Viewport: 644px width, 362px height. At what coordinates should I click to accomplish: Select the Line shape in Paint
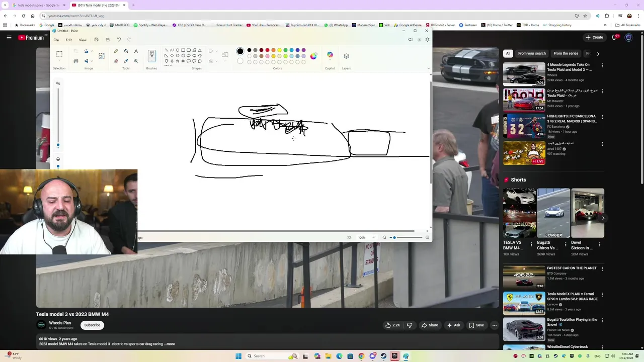(167, 50)
